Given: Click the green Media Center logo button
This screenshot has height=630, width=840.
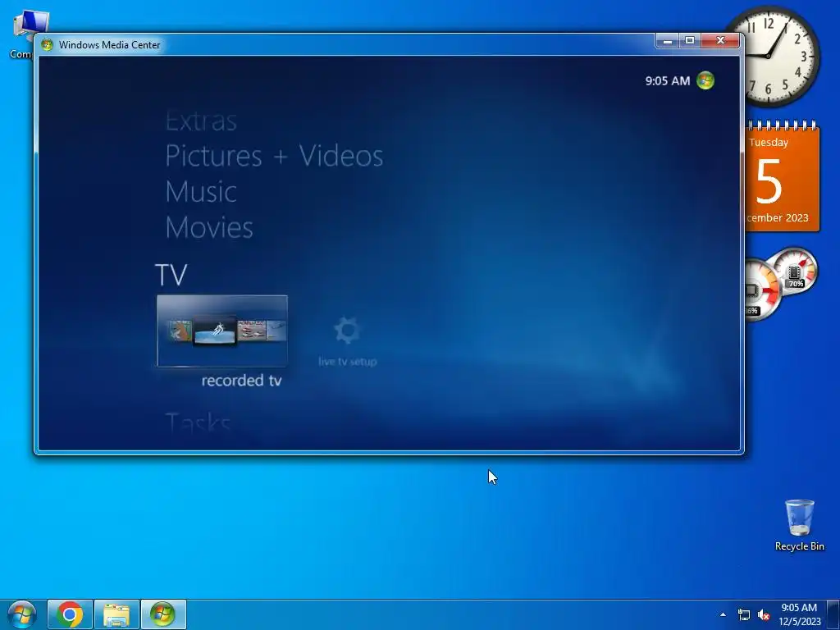Looking at the screenshot, I should point(705,80).
